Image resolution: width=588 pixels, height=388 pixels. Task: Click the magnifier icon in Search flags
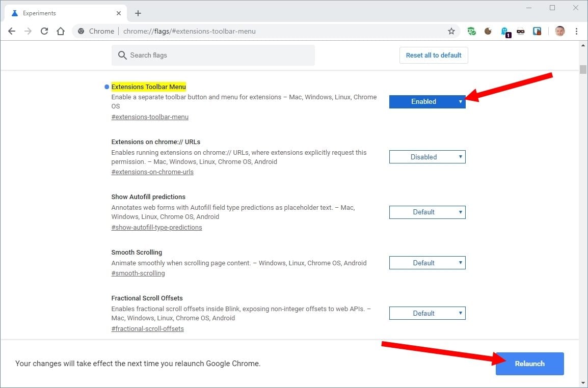point(122,55)
